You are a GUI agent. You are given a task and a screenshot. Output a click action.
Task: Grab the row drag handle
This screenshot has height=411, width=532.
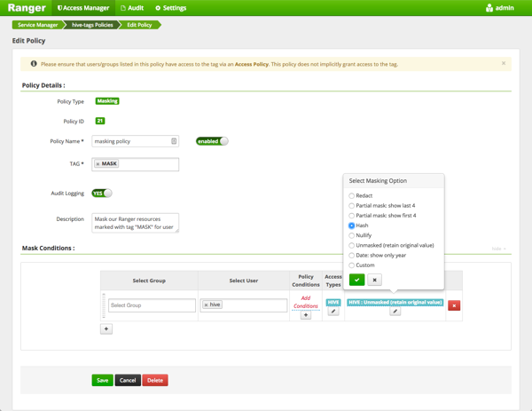pos(104,305)
